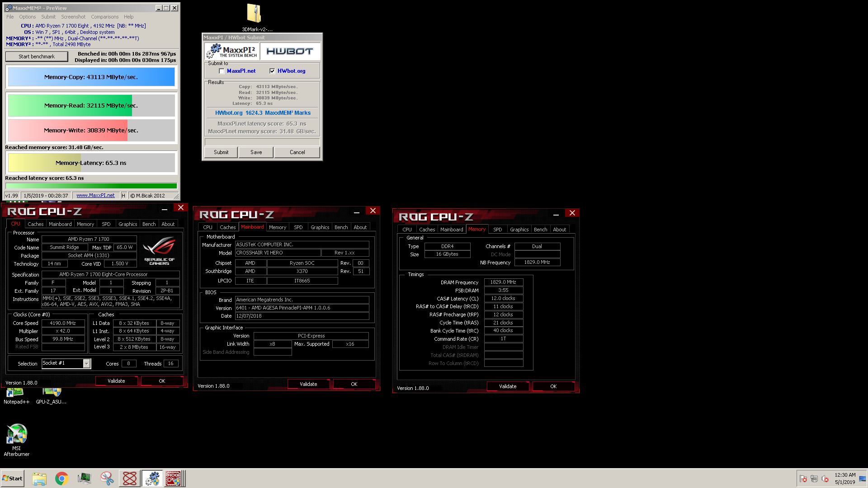Click the MaxxMEM² title bar app icon
This screenshot has width=868, height=488.
[x=9, y=8]
